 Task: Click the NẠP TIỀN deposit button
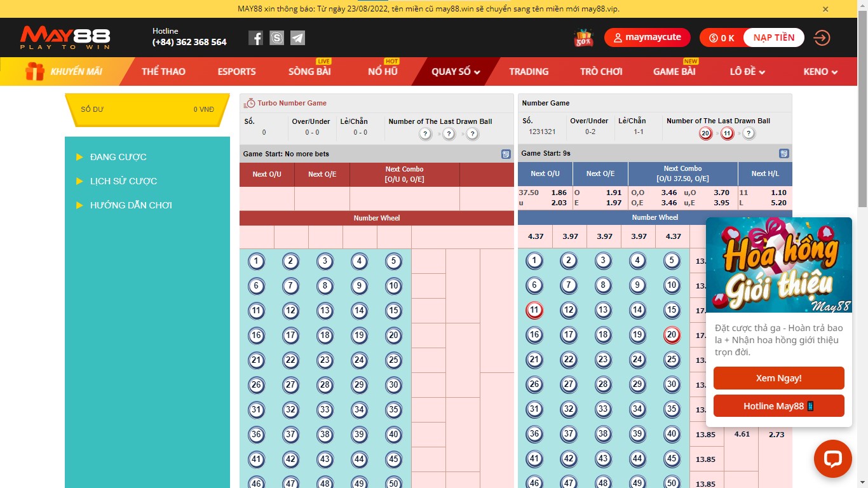click(x=773, y=37)
